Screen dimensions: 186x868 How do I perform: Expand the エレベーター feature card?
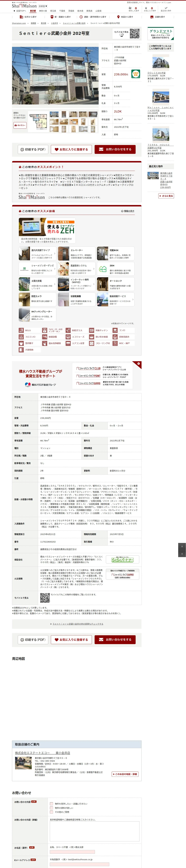click(76, 253)
